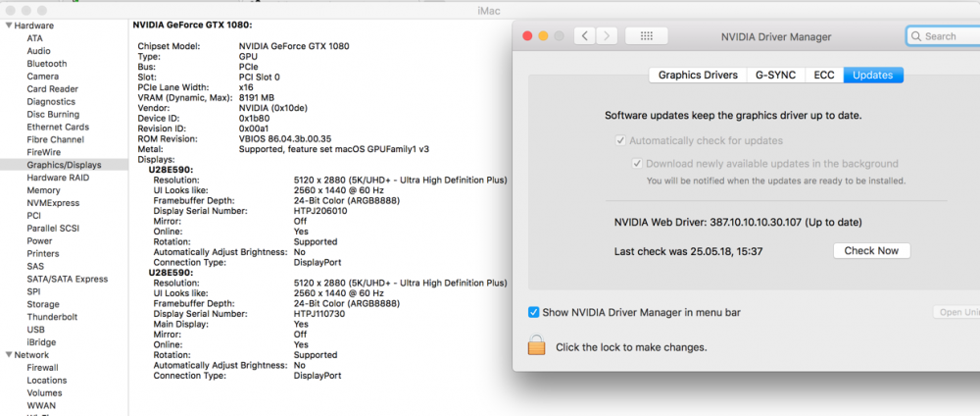Image resolution: width=980 pixels, height=416 pixels.
Task: Select SPI in the sidebar
Action: [33, 291]
